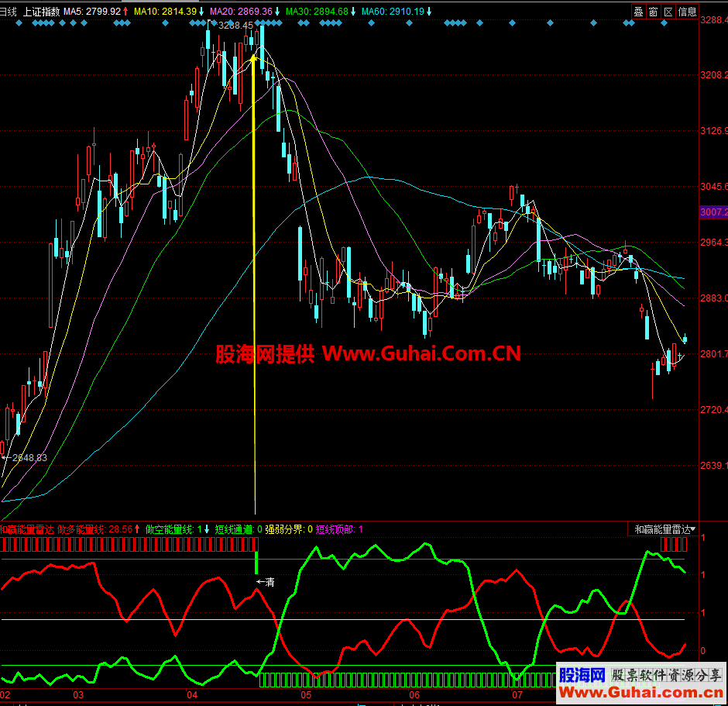Click the 窗 window button
The width and height of the screenshot is (728, 706).
pos(654,12)
